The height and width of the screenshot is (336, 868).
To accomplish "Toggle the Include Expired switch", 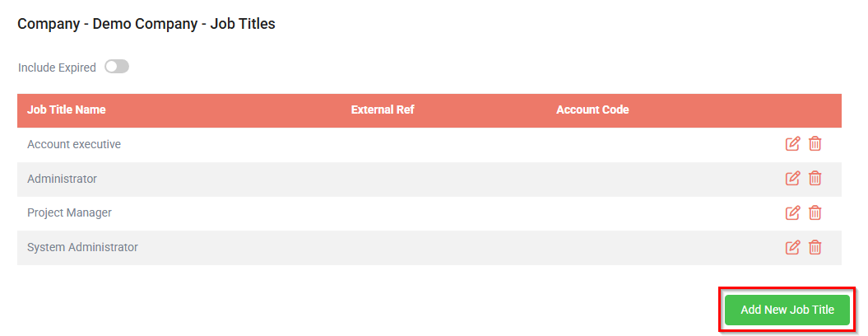I will (x=117, y=67).
